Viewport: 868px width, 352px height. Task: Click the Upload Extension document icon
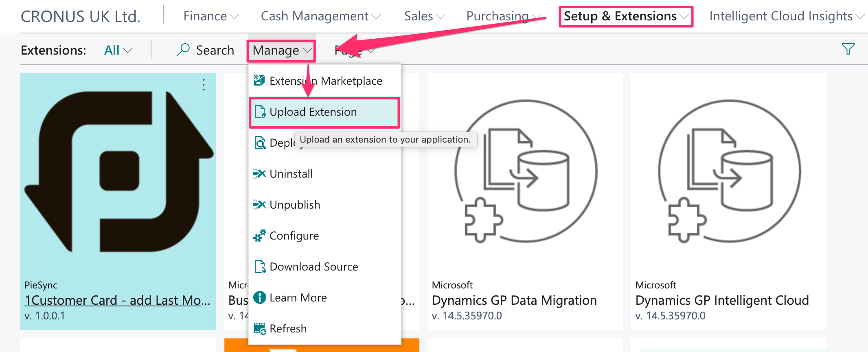pyautogui.click(x=260, y=112)
